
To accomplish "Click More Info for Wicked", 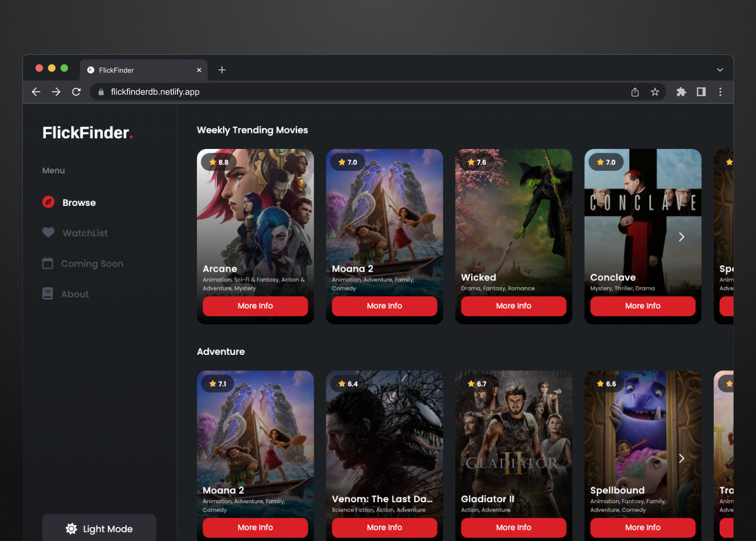I will [514, 306].
